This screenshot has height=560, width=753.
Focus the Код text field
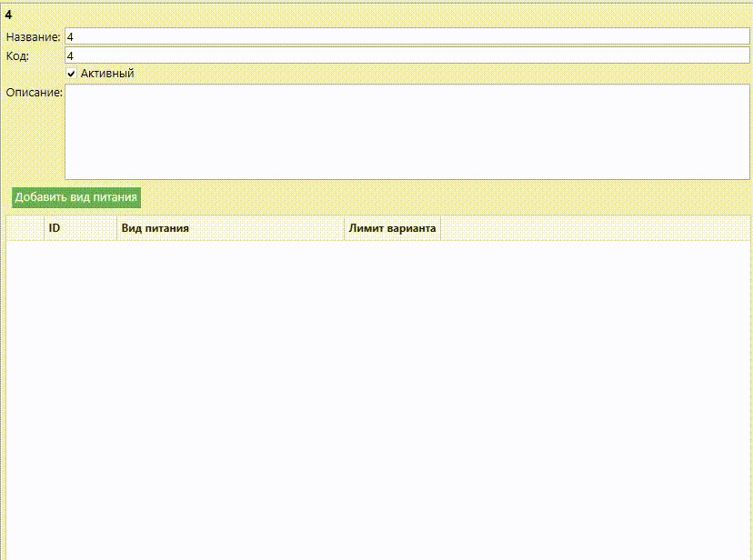click(x=406, y=55)
